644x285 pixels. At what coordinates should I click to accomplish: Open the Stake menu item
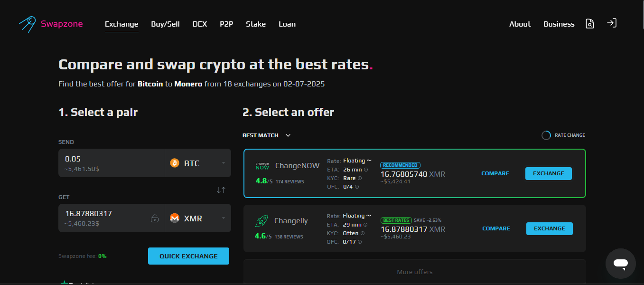click(x=255, y=24)
